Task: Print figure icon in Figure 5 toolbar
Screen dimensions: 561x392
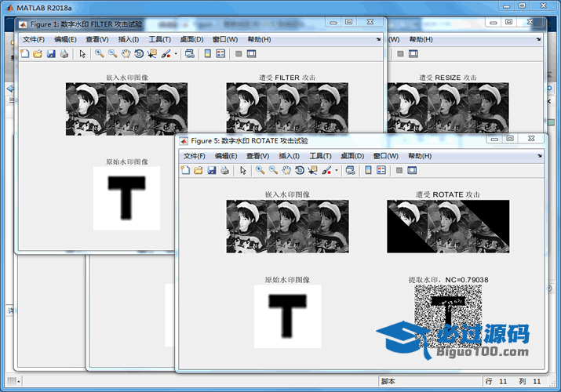Action: 224,170
